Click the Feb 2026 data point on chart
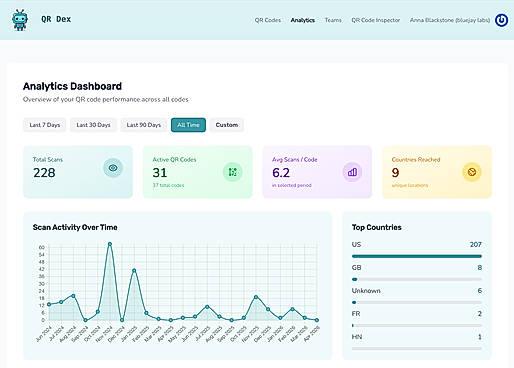 292,309
